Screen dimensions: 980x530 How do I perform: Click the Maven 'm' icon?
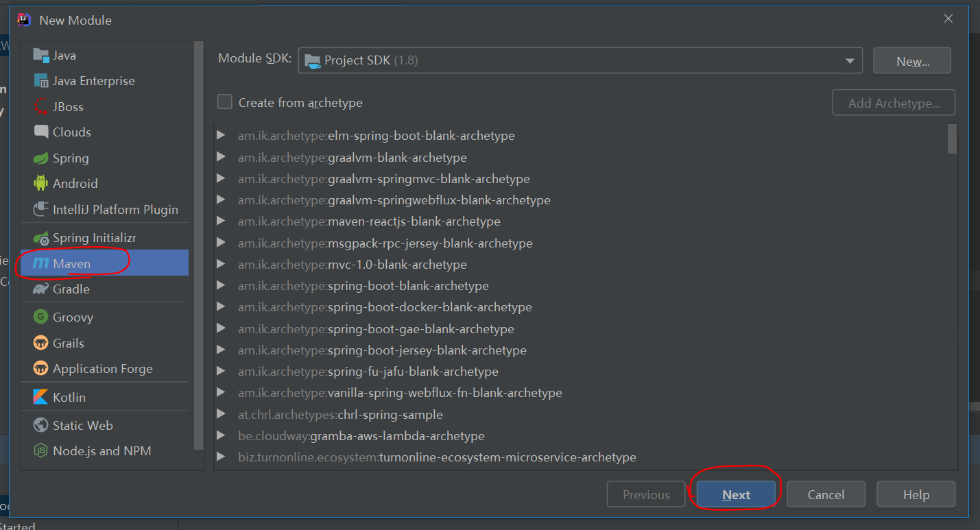[41, 263]
